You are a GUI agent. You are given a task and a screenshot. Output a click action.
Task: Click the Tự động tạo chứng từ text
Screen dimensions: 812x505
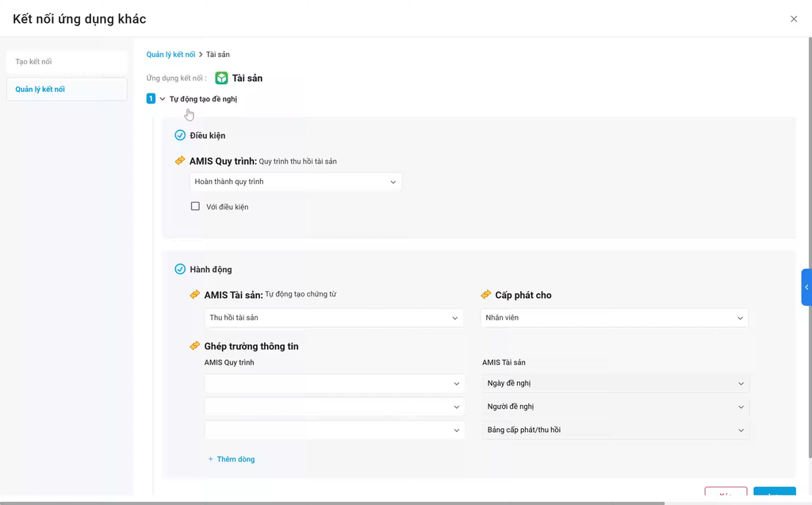(x=301, y=294)
